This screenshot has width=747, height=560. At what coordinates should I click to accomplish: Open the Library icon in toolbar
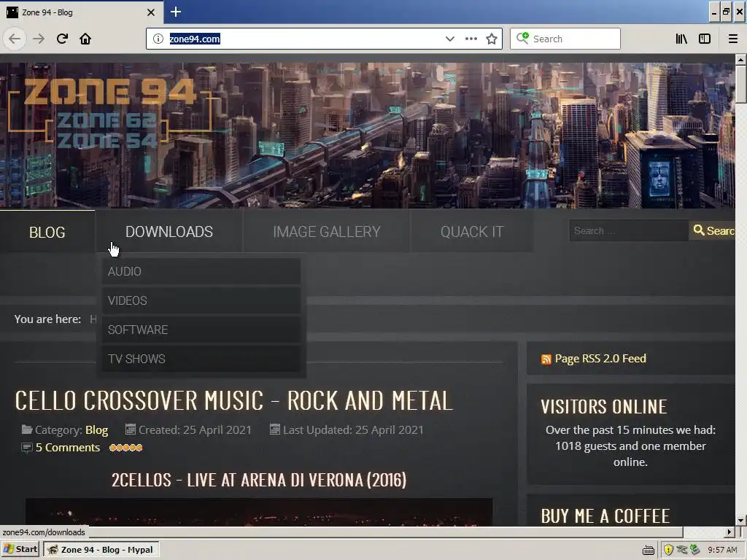pos(681,39)
